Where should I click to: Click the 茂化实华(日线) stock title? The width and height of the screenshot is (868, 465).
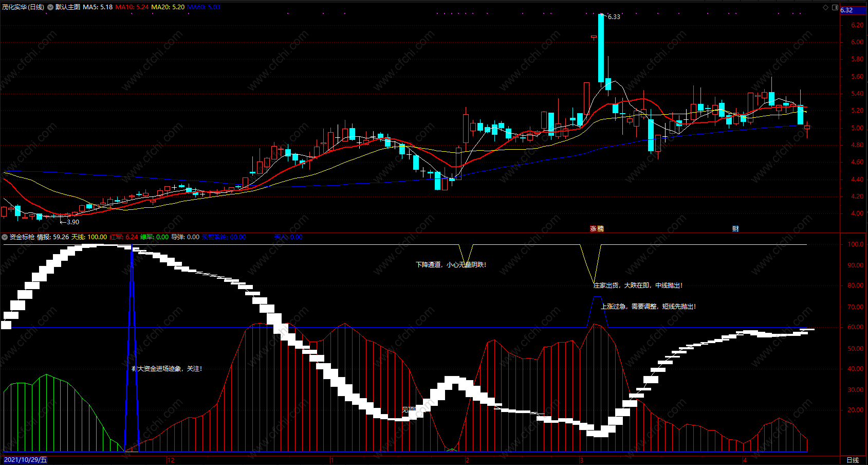click(23, 7)
